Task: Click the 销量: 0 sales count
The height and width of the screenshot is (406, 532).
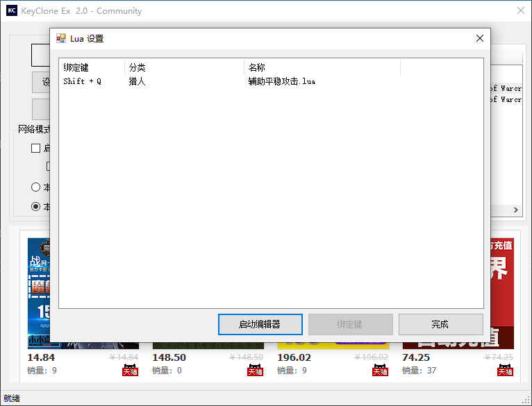Action: point(167,371)
